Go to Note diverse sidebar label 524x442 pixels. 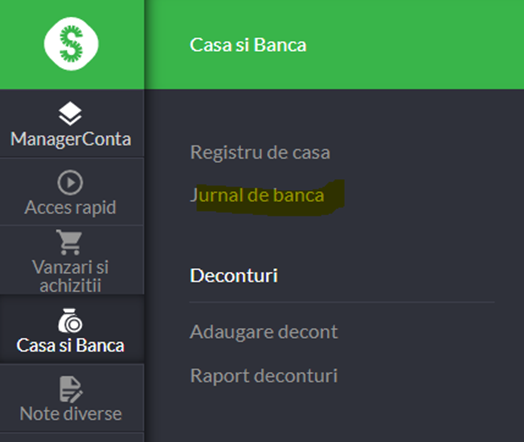71,414
